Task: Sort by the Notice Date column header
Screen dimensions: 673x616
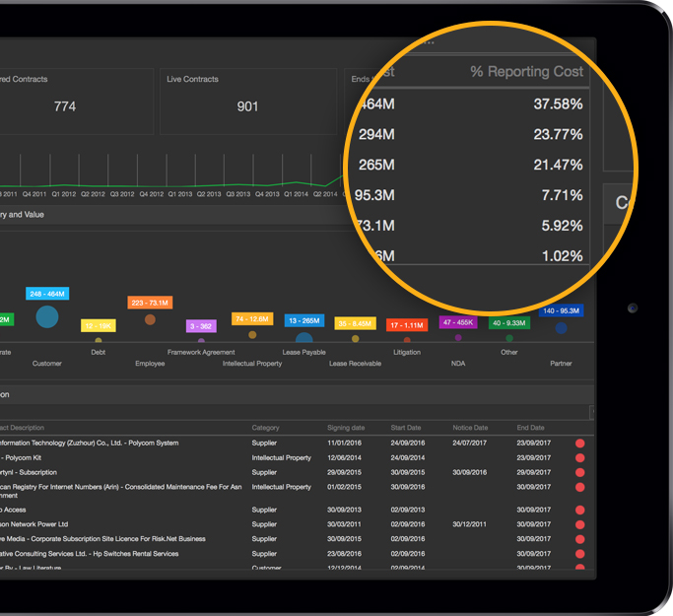Action: 470,428
